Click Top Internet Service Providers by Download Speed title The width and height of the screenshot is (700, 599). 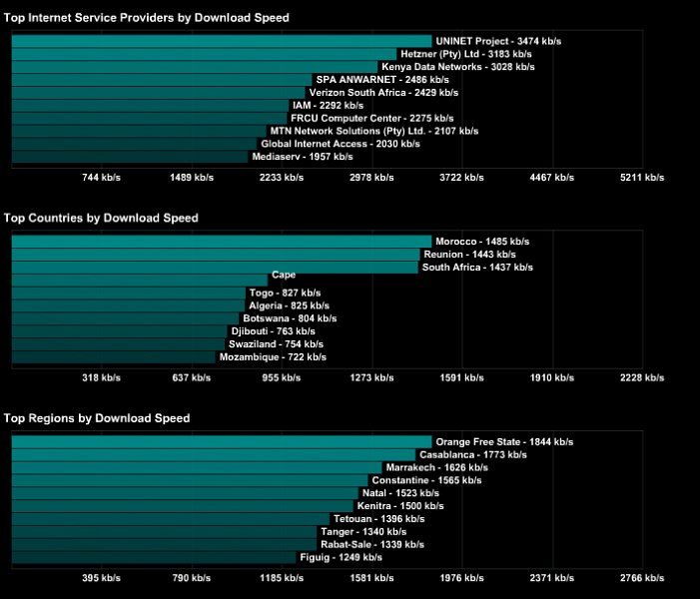(x=147, y=18)
